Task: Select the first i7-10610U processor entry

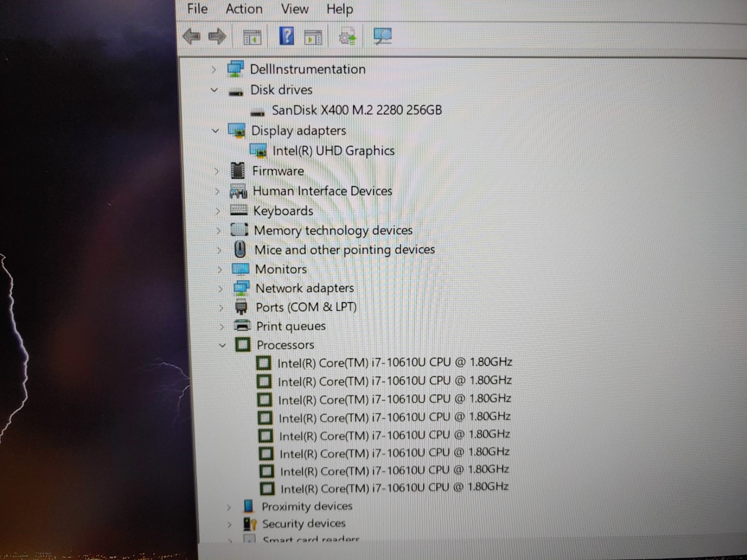Action: (x=395, y=362)
